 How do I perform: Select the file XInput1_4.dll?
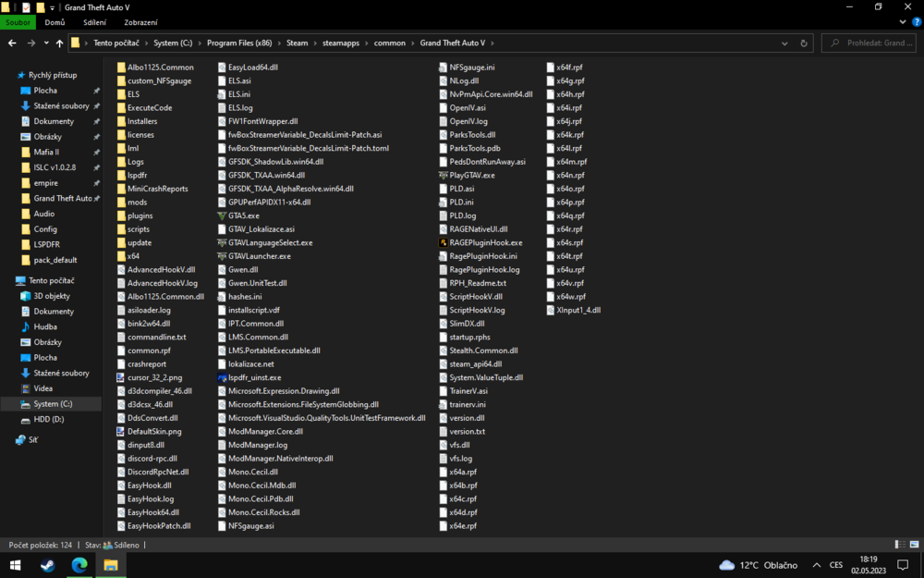point(578,310)
